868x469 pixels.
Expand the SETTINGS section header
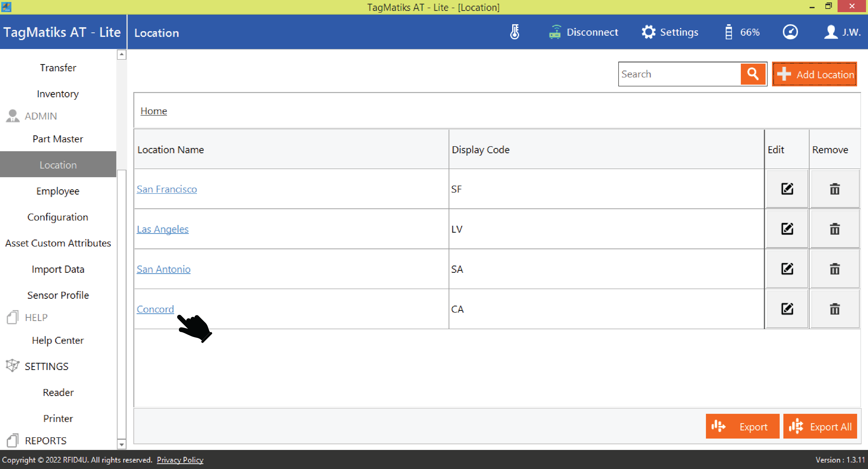coord(47,366)
